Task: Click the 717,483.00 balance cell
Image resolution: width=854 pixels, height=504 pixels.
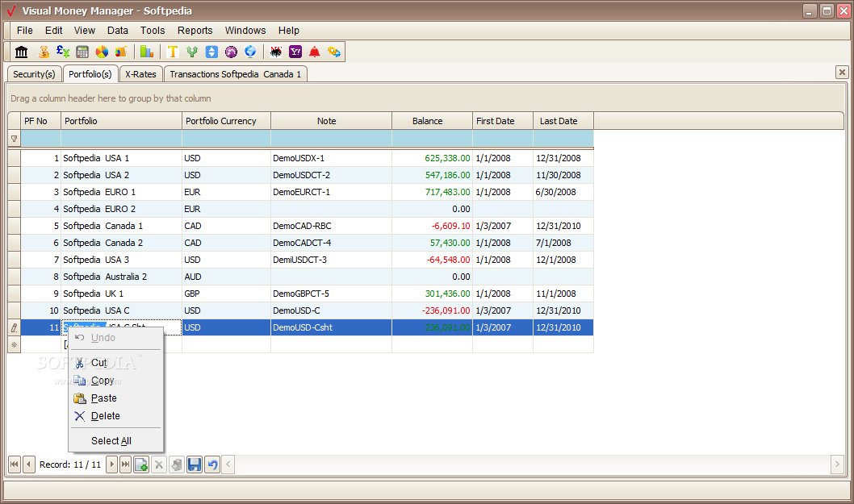Action: (432, 192)
